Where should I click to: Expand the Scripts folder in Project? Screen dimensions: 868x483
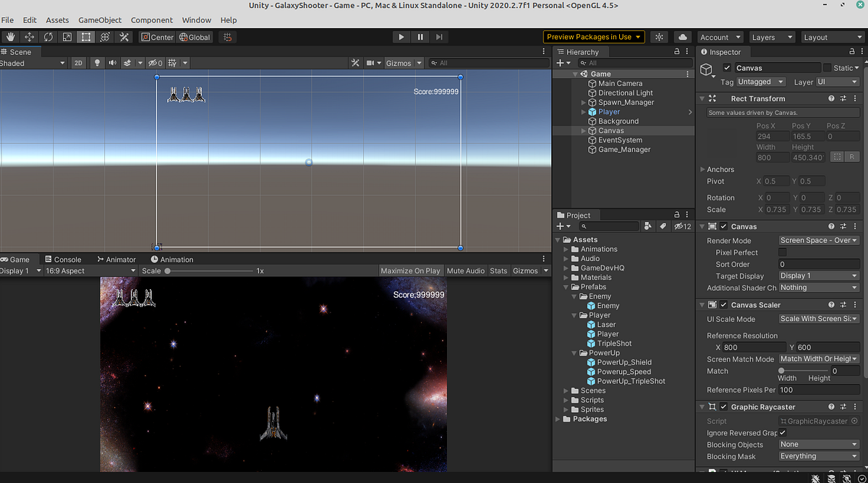566,400
